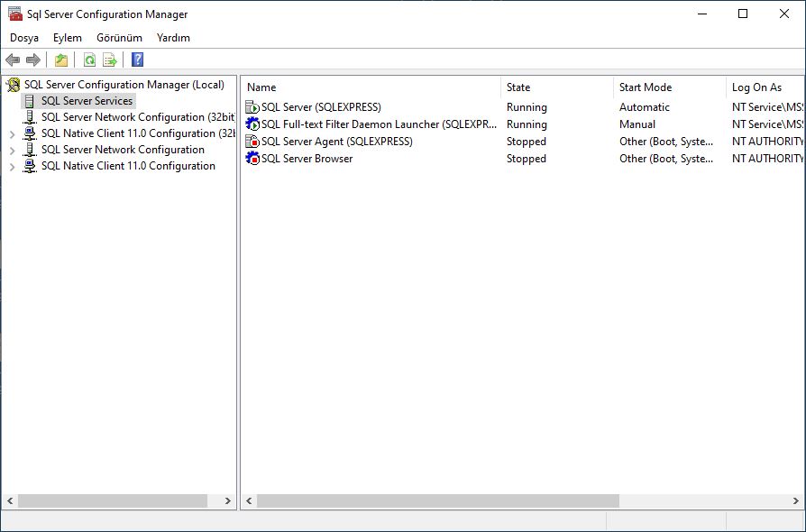Click the Export List toolbar icon
Viewport: 806px width, 532px height.
pos(110,60)
